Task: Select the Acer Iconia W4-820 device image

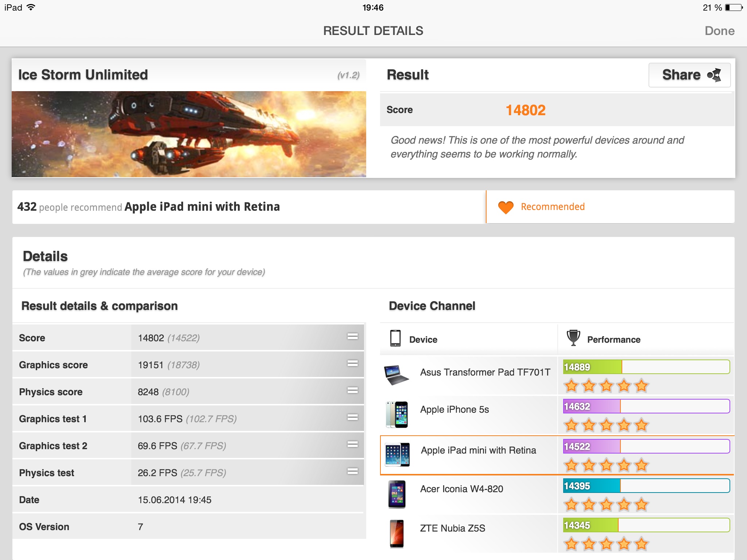Action: [397, 494]
